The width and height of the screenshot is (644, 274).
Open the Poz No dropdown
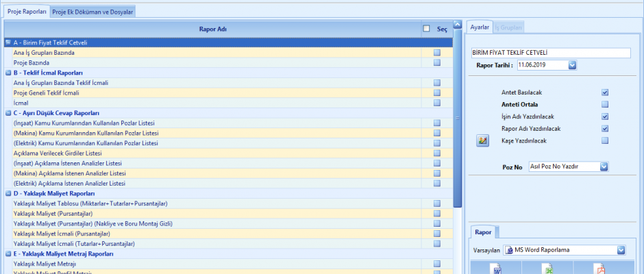pyautogui.click(x=604, y=166)
